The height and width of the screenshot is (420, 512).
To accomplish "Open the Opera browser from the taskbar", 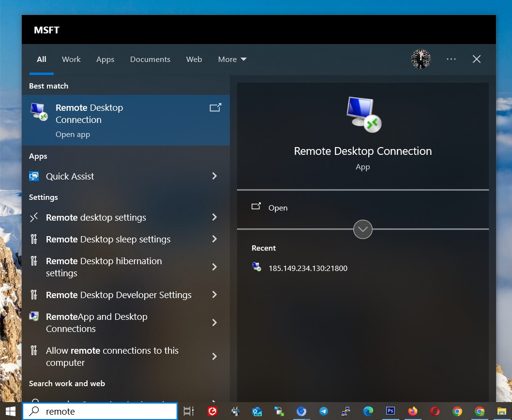I will click(435, 411).
